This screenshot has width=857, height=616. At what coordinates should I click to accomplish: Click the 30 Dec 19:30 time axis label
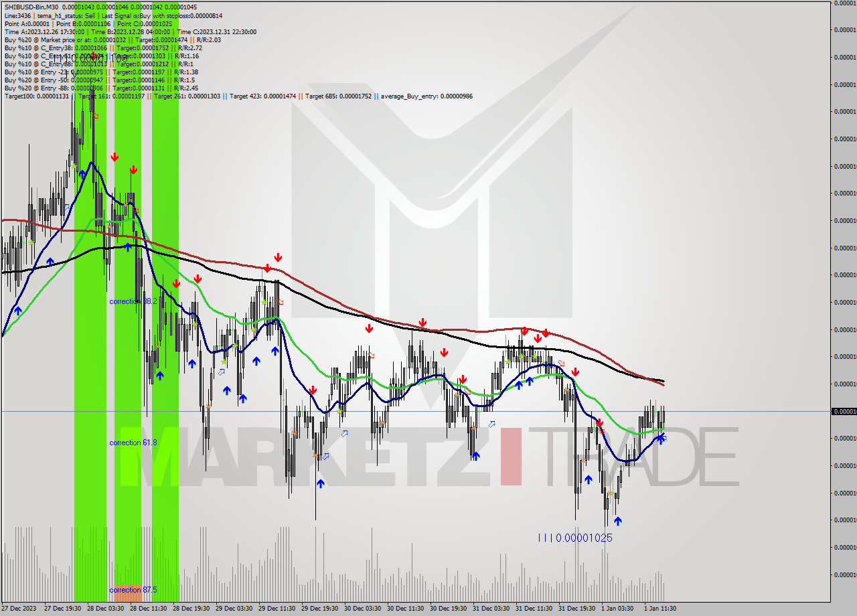coord(448,608)
